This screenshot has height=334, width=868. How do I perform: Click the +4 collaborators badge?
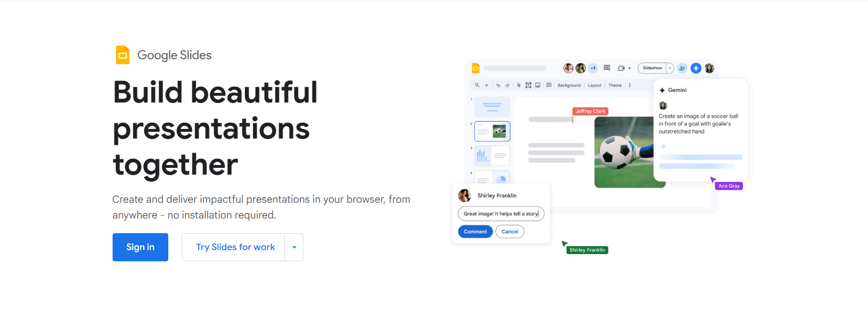point(593,68)
